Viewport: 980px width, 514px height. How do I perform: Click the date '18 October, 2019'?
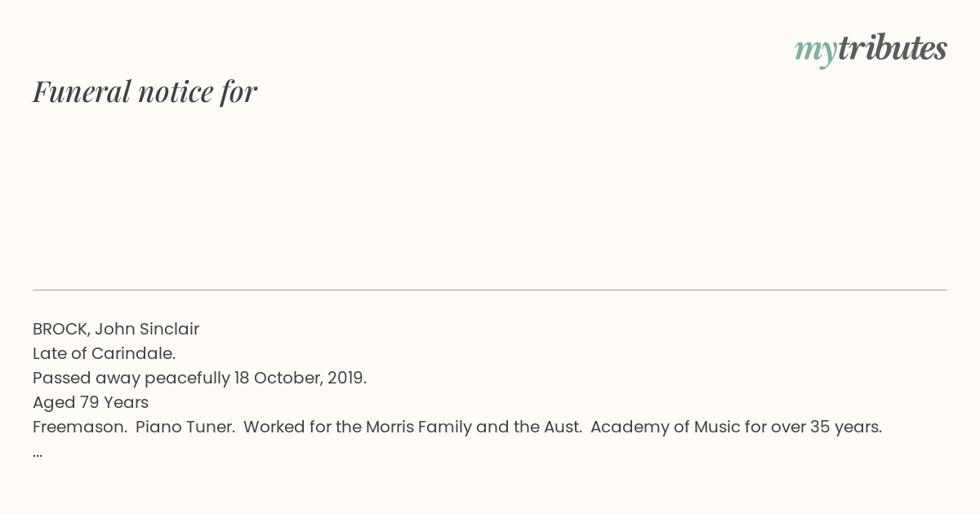(301, 378)
